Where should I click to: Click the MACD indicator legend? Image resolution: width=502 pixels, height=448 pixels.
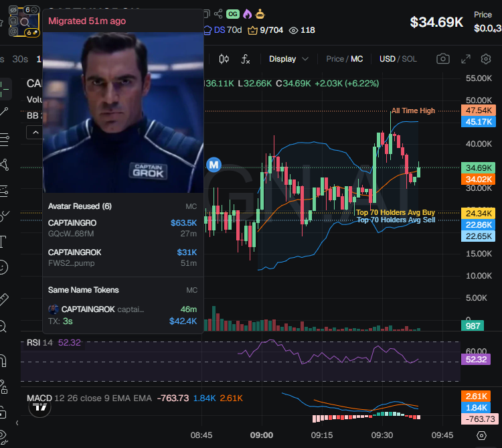coord(135,398)
